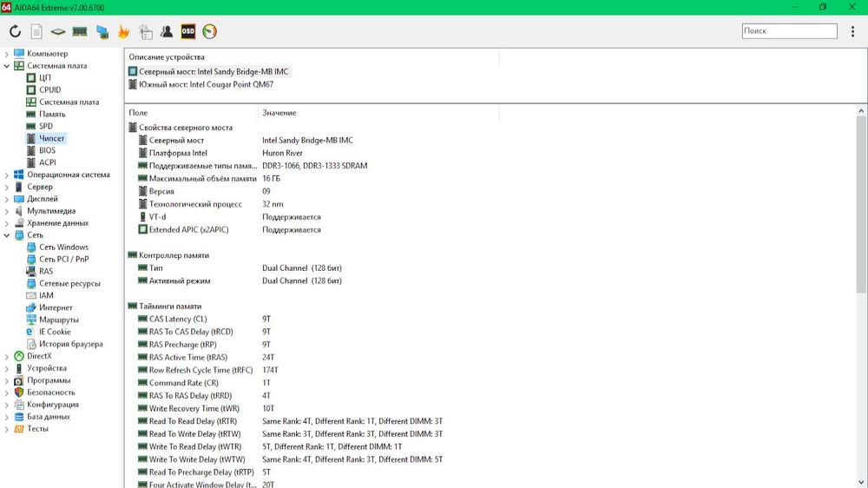
Task: Open the three-dot menu button
Action: click(852, 31)
